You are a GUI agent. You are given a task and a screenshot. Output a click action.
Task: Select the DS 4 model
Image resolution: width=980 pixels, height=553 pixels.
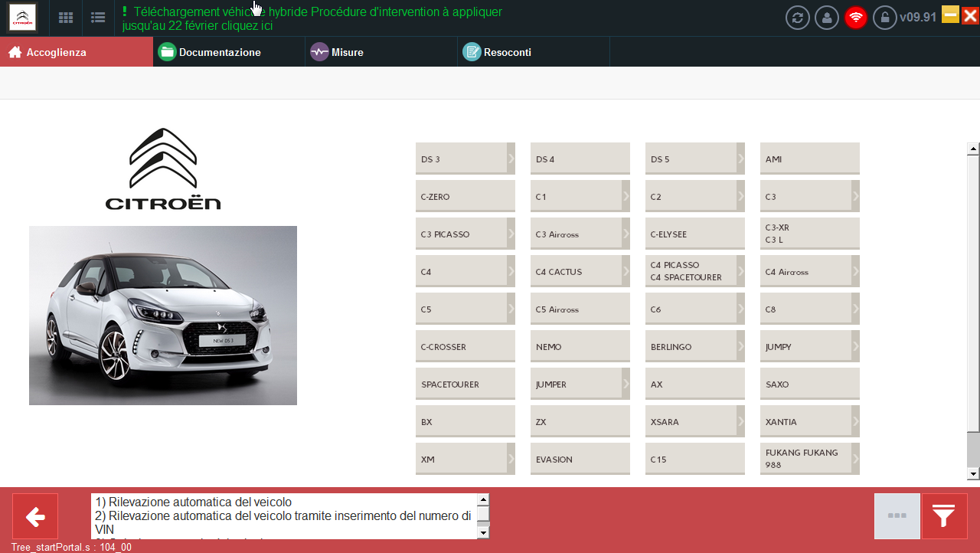[x=580, y=159]
